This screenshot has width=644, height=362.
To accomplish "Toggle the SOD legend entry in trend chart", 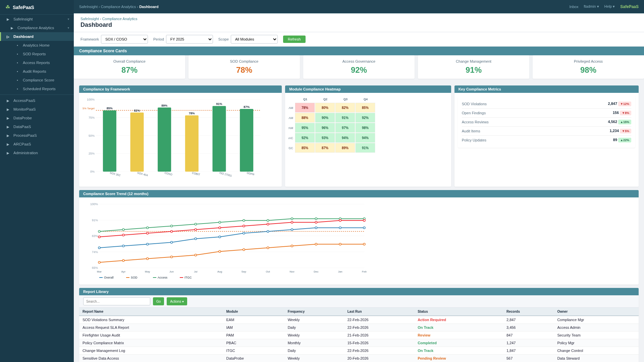I will (132, 278).
